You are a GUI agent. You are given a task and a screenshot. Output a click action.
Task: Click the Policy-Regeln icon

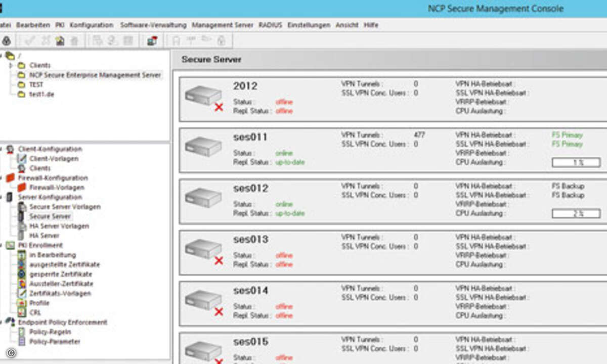[x=21, y=332]
